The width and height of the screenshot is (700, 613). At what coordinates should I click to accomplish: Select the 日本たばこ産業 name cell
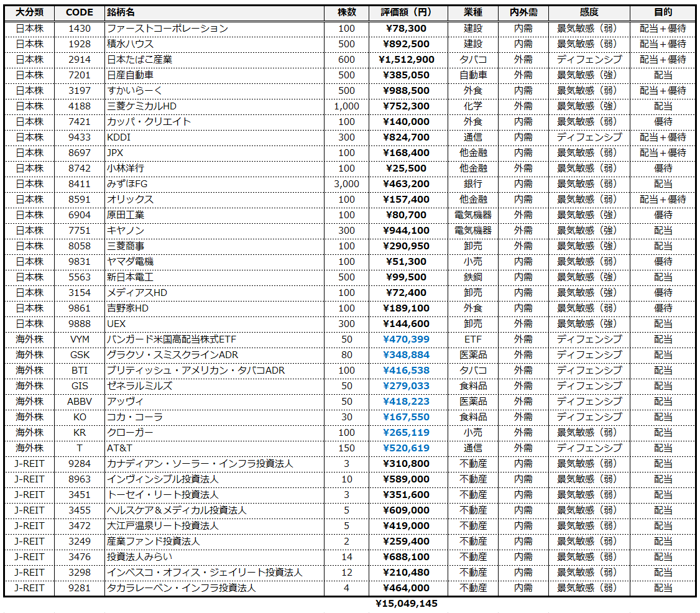[x=214, y=60]
